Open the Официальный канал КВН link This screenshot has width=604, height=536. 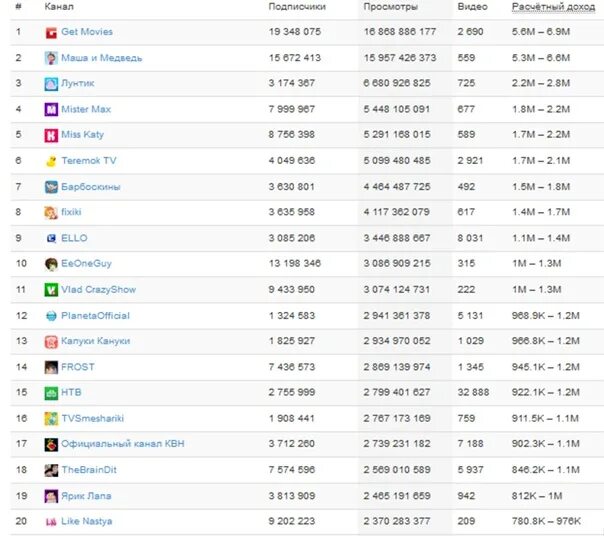pos(123,444)
